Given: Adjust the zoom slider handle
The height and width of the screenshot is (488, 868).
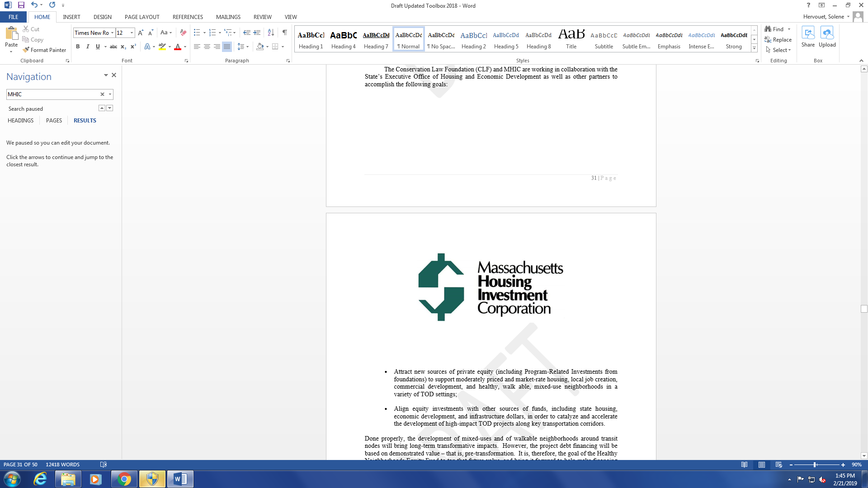Looking at the screenshot, I should (x=815, y=465).
